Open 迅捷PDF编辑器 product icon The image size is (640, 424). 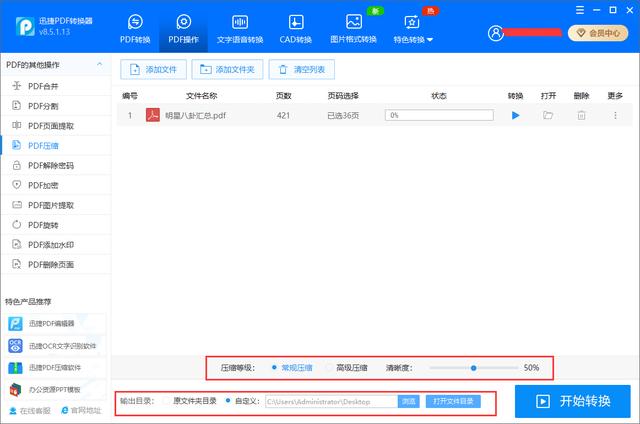tap(16, 323)
